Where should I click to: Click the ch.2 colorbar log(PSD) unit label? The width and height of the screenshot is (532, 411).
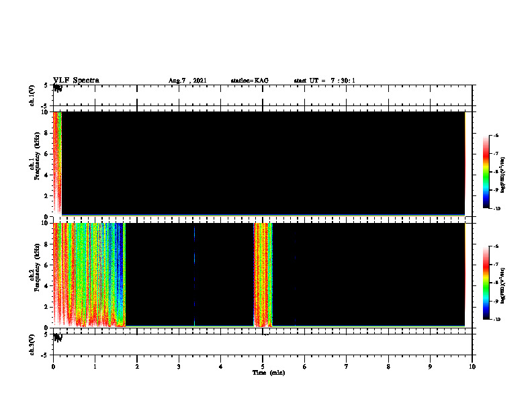(503, 285)
